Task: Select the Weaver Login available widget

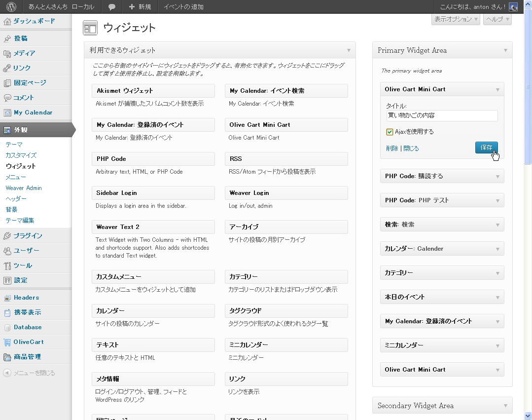Action: pos(286,193)
